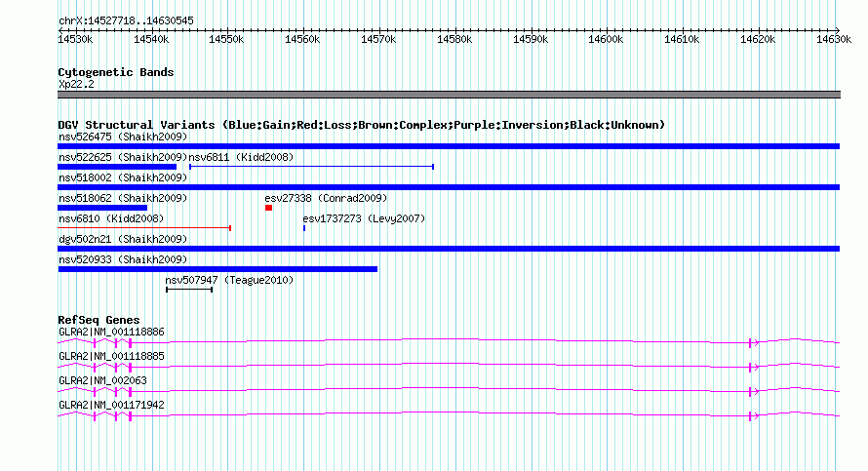Click the exon arrow marker on NM_002063
This screenshot has width=868, height=471.
(x=754, y=392)
